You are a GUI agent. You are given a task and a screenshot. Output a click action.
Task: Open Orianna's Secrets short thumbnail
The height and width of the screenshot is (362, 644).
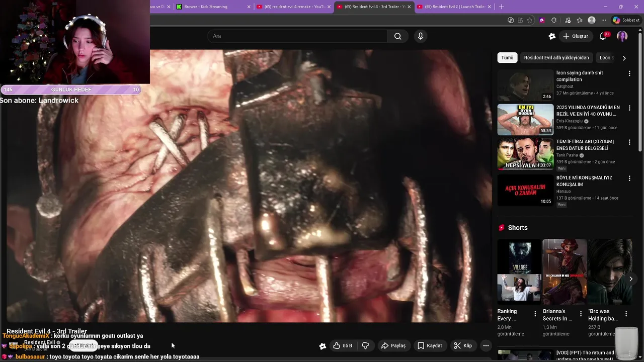565,271
